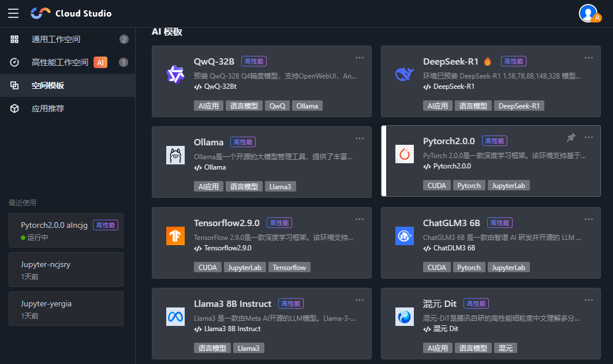This screenshot has width=613, height=364.
Task: Open the Pytorch2.0.0 card more-options menu
Action: click(588, 137)
